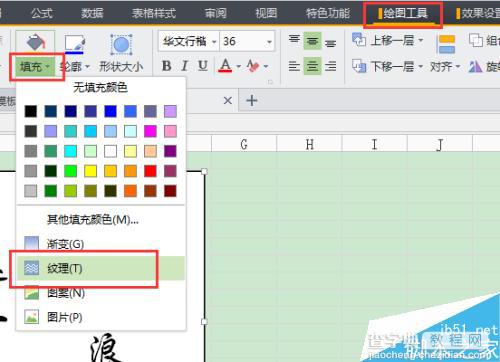Open the 表格样式 ribbon tab

point(154,13)
